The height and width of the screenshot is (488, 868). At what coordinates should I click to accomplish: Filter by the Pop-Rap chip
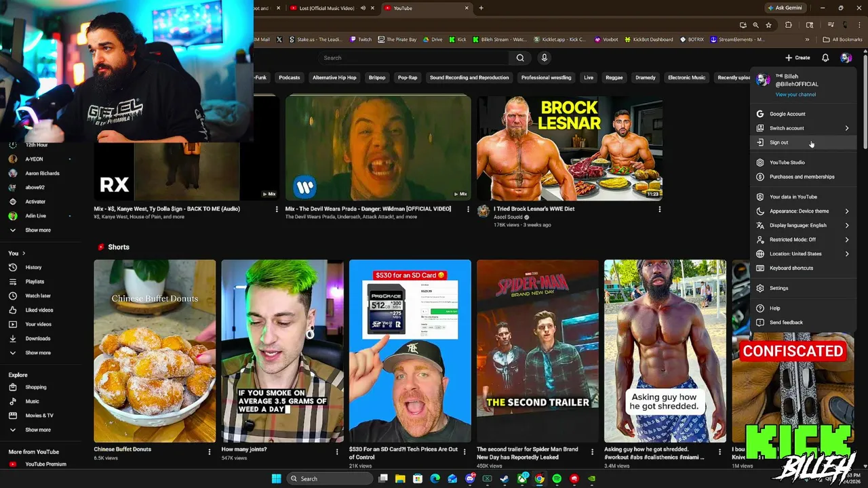pos(408,77)
